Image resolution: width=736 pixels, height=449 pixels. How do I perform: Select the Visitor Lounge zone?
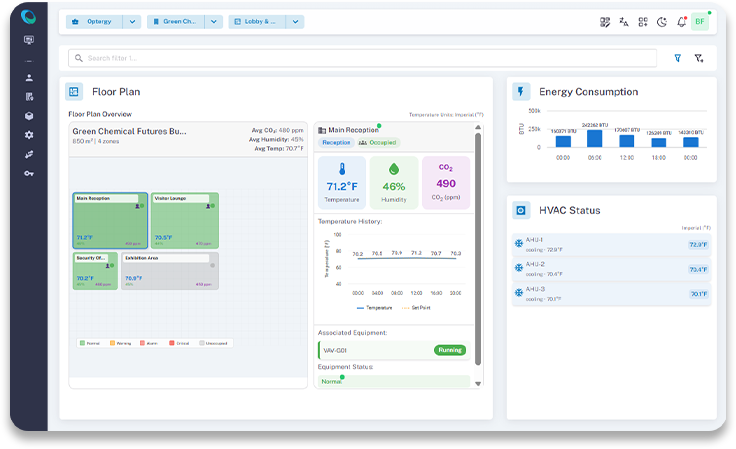[185, 220]
